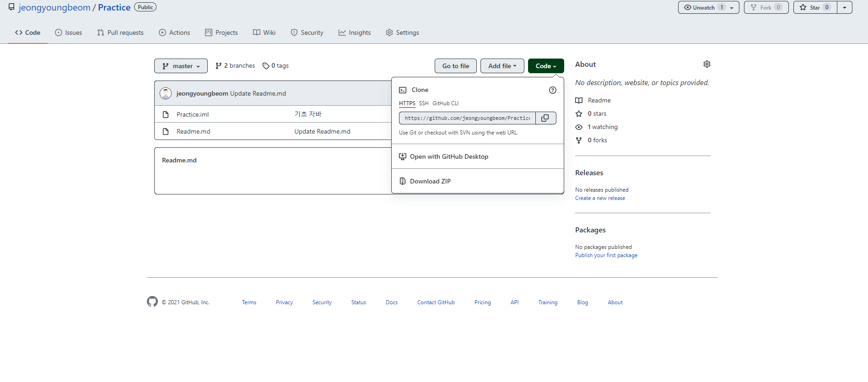Click the book icon beside Readme
The height and width of the screenshot is (382, 868).
coord(579,100)
